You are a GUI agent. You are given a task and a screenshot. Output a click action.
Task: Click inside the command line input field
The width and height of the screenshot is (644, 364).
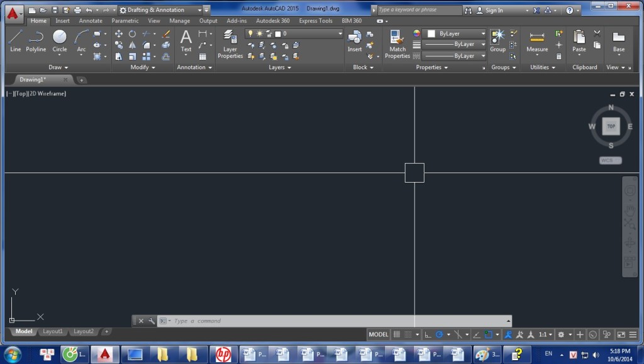(252, 321)
